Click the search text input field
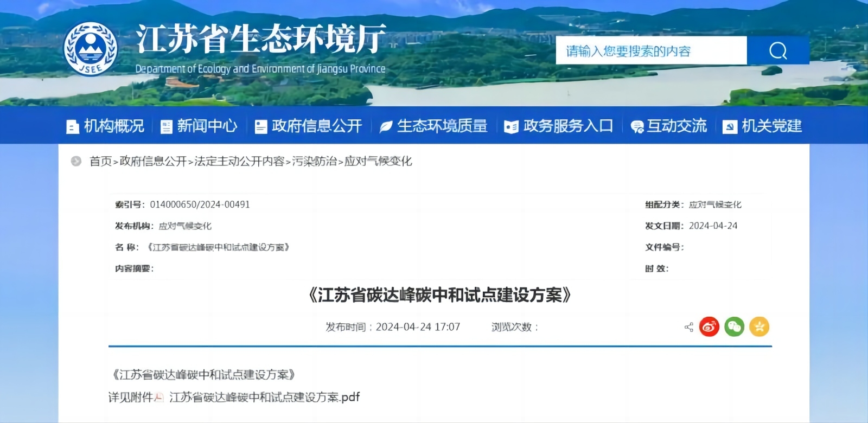Image resolution: width=868 pixels, height=423 pixels. [x=651, y=51]
